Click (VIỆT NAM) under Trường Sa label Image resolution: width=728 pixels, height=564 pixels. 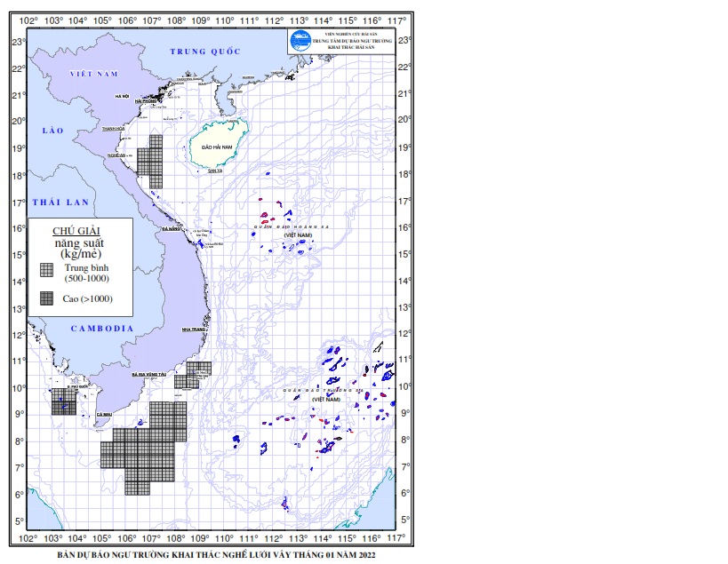pyautogui.click(x=326, y=400)
